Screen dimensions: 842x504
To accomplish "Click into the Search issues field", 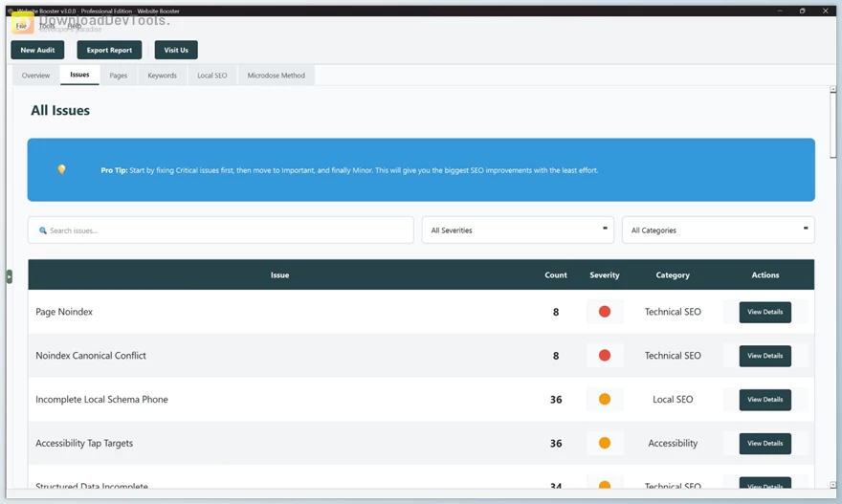I will pyautogui.click(x=225, y=230).
